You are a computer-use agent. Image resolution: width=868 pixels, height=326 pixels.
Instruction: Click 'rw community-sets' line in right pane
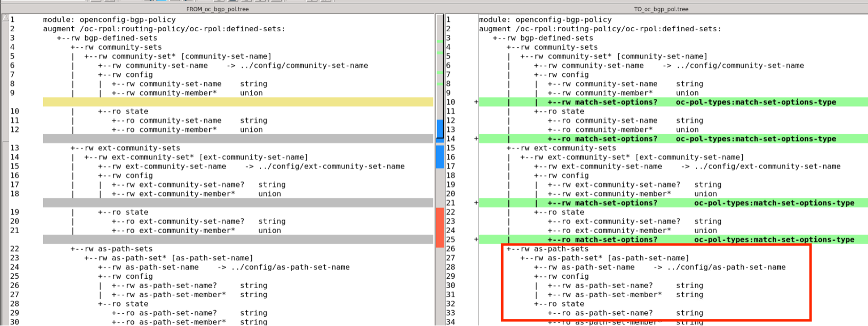click(552, 47)
